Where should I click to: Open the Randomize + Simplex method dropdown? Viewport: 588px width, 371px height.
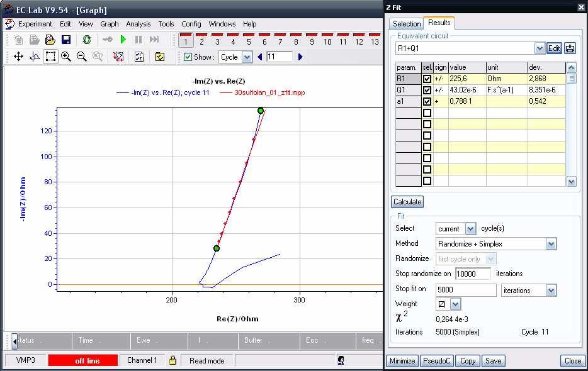[550, 244]
